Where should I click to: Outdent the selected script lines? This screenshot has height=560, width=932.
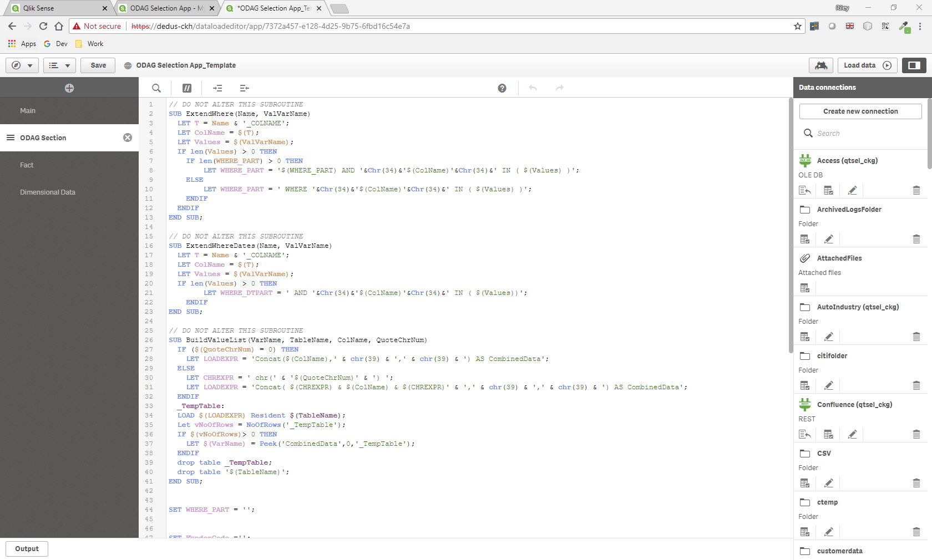click(244, 88)
